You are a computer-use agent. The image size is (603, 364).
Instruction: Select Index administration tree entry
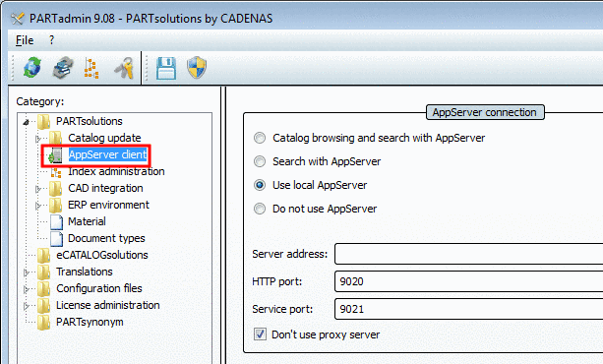click(x=116, y=171)
